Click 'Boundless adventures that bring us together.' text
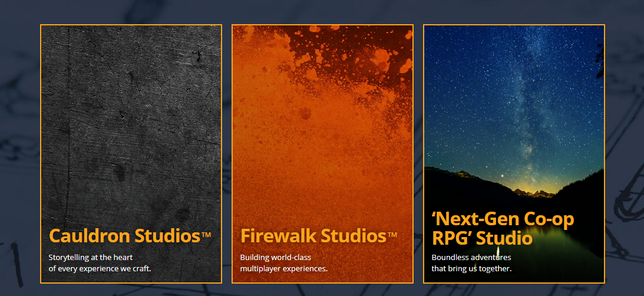The height and width of the screenshot is (296, 644). pos(471,263)
